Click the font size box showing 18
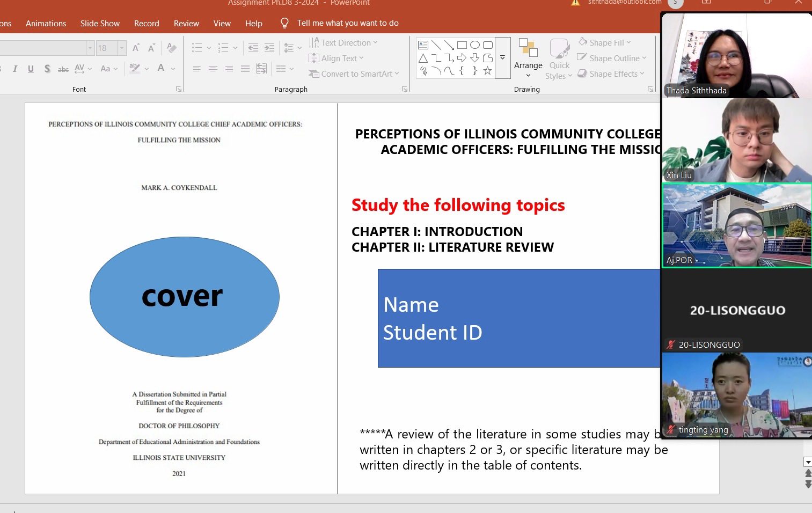This screenshot has height=513, width=812. pos(106,48)
